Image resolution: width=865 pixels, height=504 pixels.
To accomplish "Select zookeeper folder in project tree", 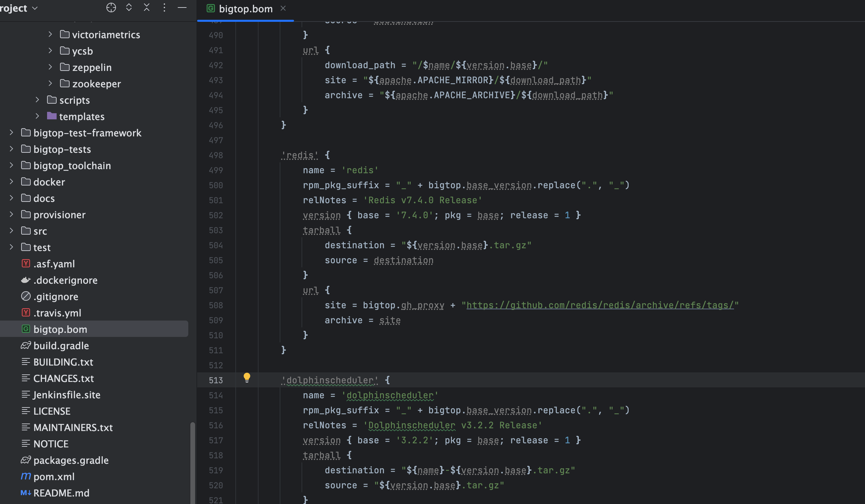I will tap(97, 84).
